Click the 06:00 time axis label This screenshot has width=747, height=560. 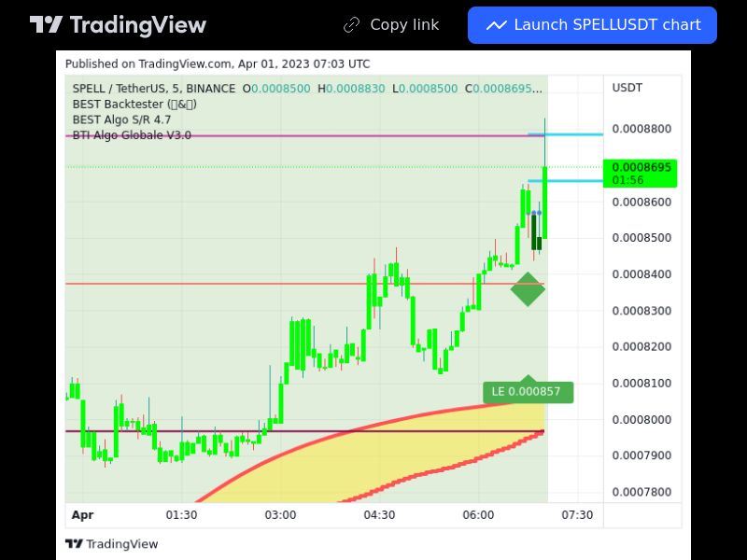(478, 515)
